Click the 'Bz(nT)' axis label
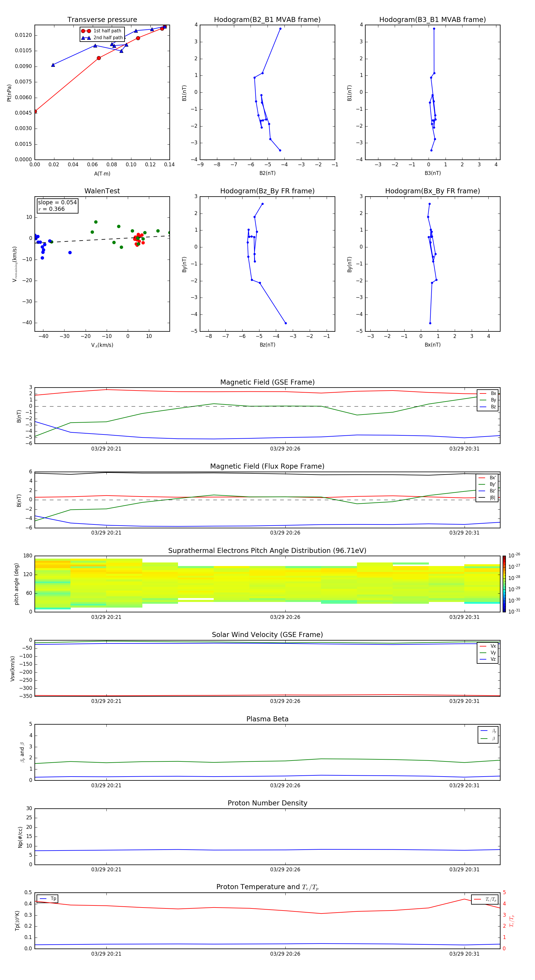535x980 pixels. coord(267,345)
